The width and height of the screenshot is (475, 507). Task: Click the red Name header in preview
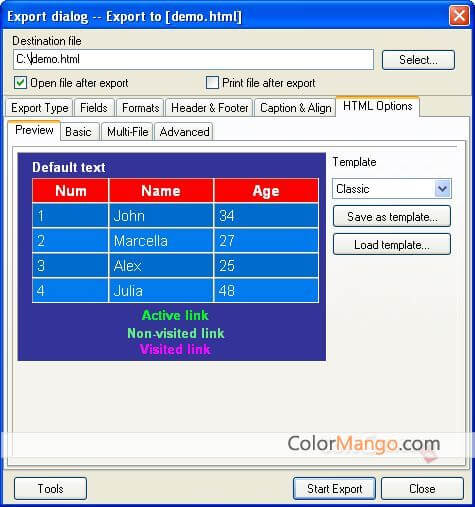161,191
